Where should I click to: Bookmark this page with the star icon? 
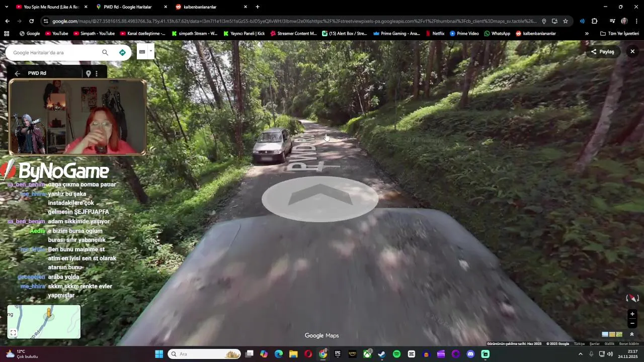pos(566,21)
